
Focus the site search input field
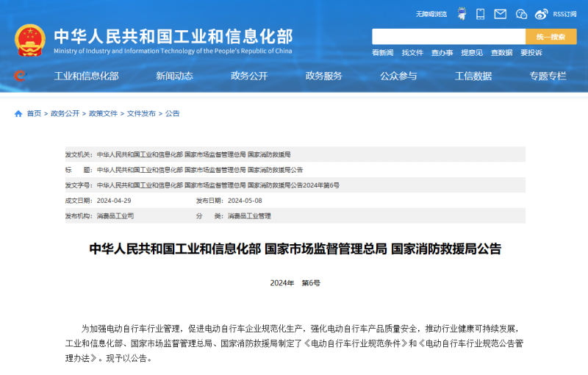(448, 37)
